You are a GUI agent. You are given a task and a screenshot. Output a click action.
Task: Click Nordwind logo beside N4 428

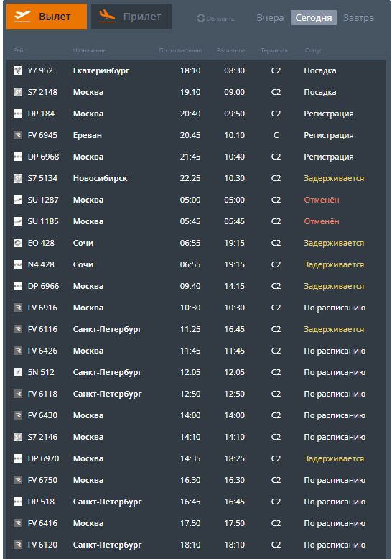[18, 264]
